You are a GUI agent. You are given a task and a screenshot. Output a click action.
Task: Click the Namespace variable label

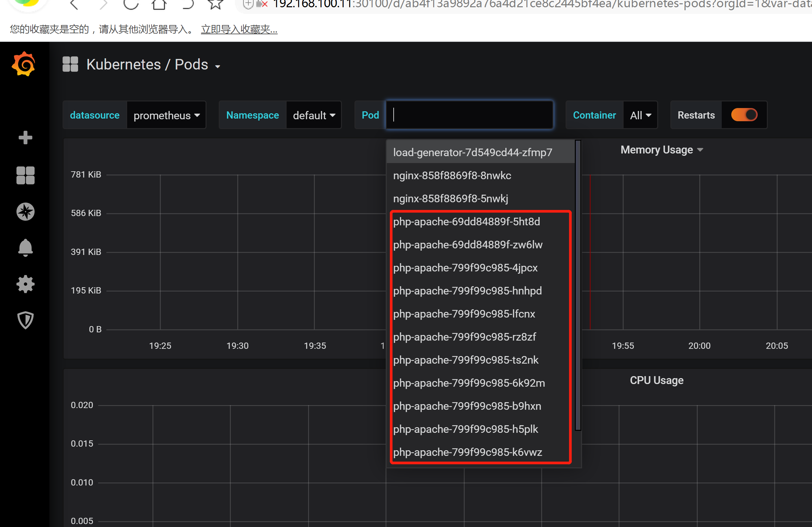pos(252,115)
